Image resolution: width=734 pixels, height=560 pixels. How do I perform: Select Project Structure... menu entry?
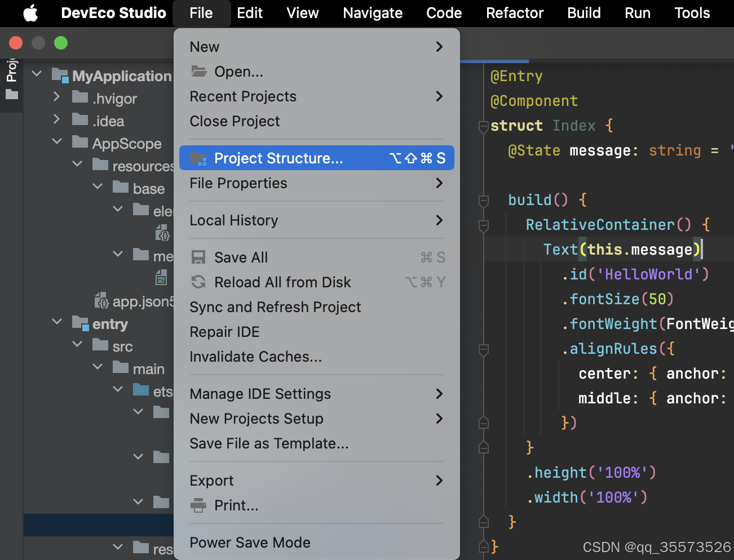[317, 158]
